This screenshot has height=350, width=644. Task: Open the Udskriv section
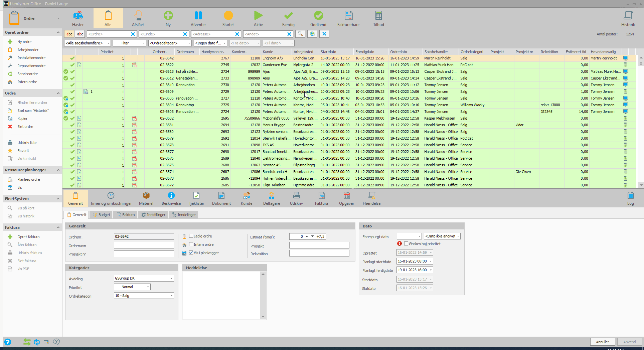(297, 198)
